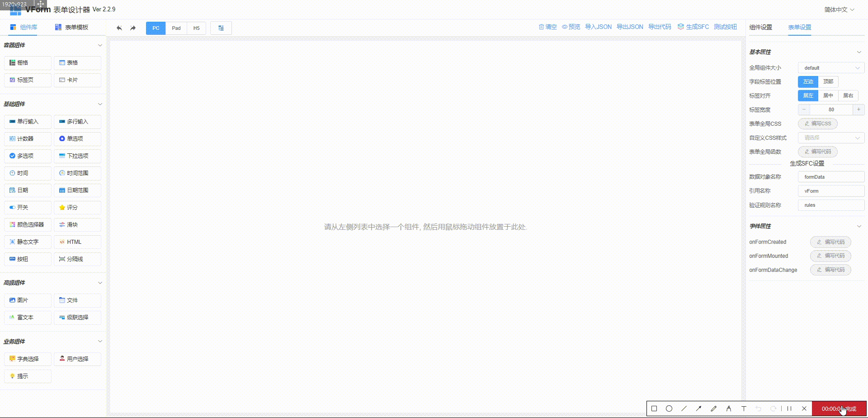The height and width of the screenshot is (418, 868).
Task: Click the 预览 button
Action: click(571, 27)
